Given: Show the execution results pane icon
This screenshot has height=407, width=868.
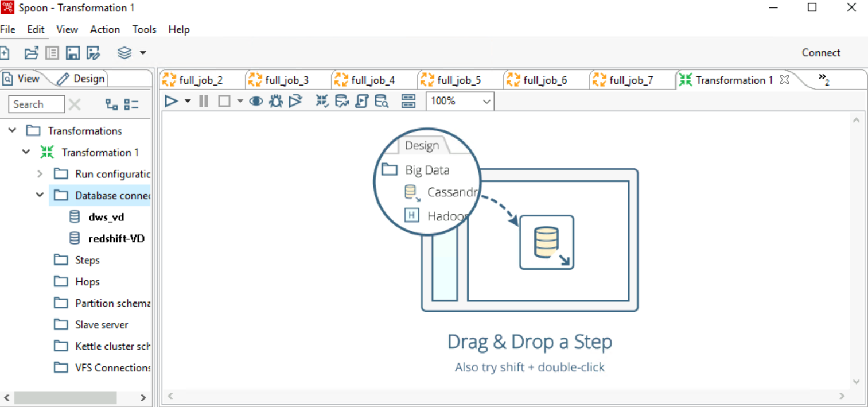Looking at the screenshot, I should point(408,102).
